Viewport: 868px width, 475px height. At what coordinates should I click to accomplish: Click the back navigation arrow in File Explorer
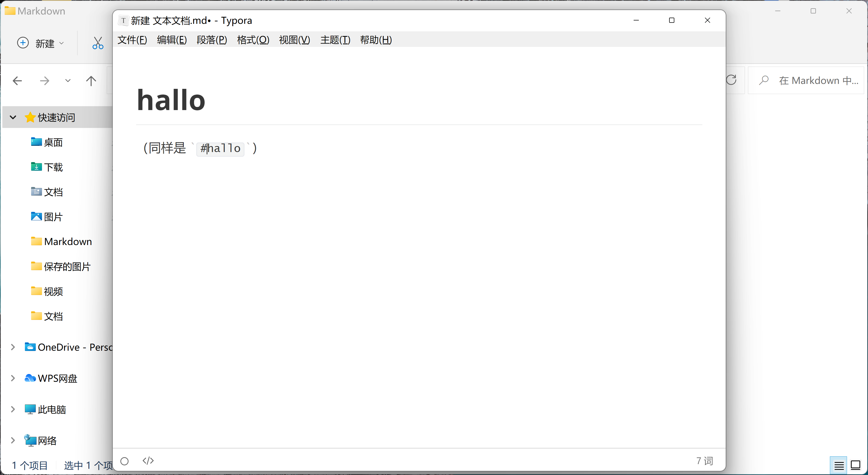click(17, 81)
